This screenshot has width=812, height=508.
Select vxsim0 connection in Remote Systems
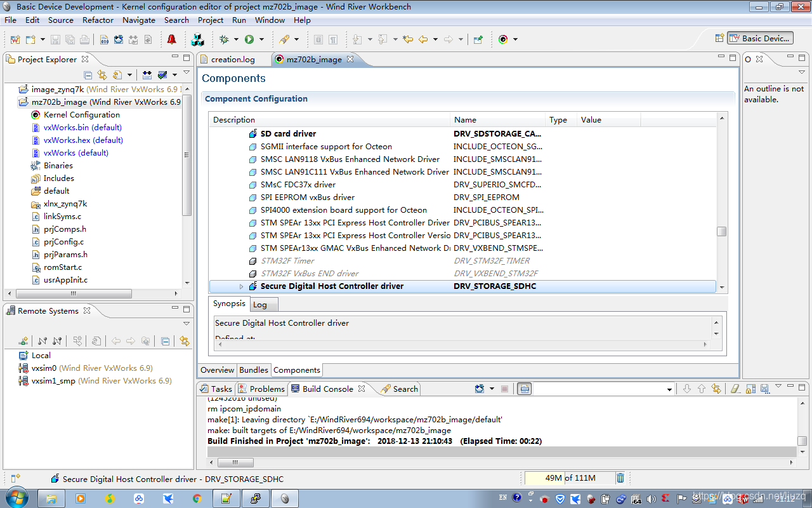click(x=92, y=368)
